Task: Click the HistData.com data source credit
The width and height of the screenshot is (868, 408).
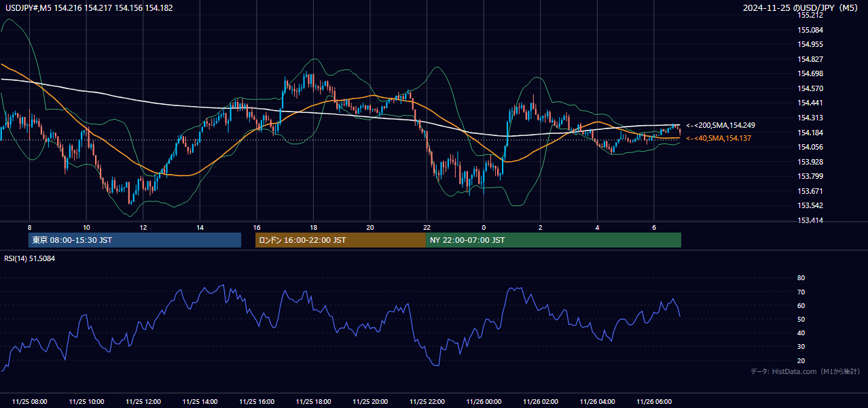Action: click(806, 371)
